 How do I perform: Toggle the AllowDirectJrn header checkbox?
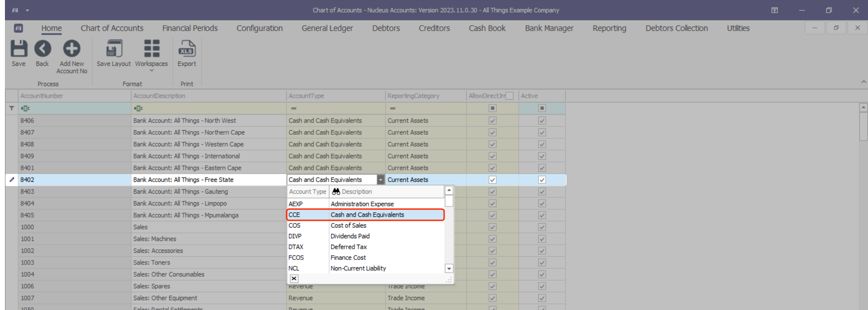pyautogui.click(x=509, y=96)
